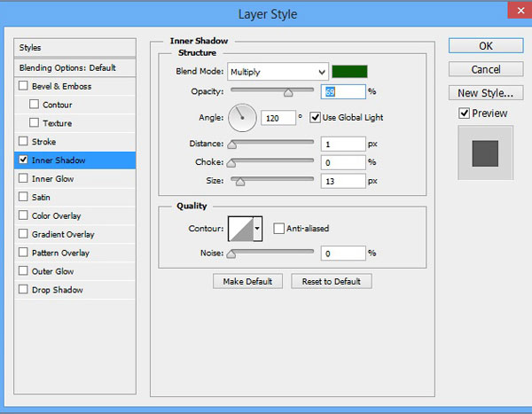Screen dimensions: 532x414
Task: Open the Blend Mode Multiply dropdown
Action: 278,71
